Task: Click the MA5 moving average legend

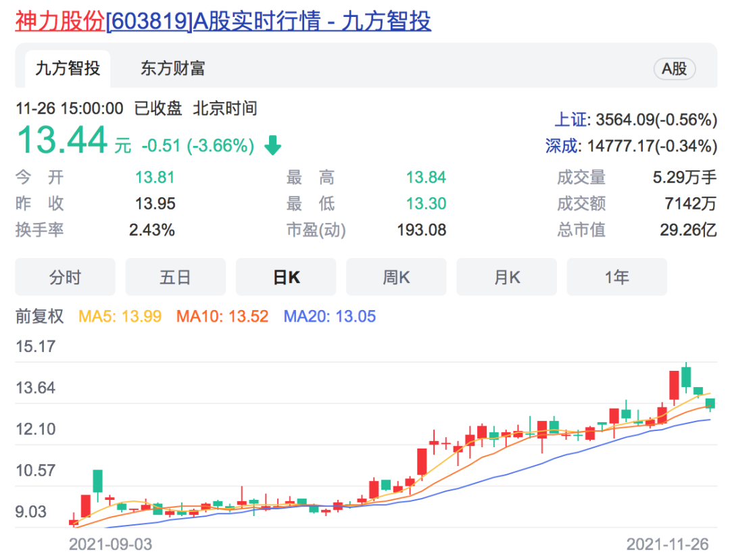Action: (x=120, y=316)
